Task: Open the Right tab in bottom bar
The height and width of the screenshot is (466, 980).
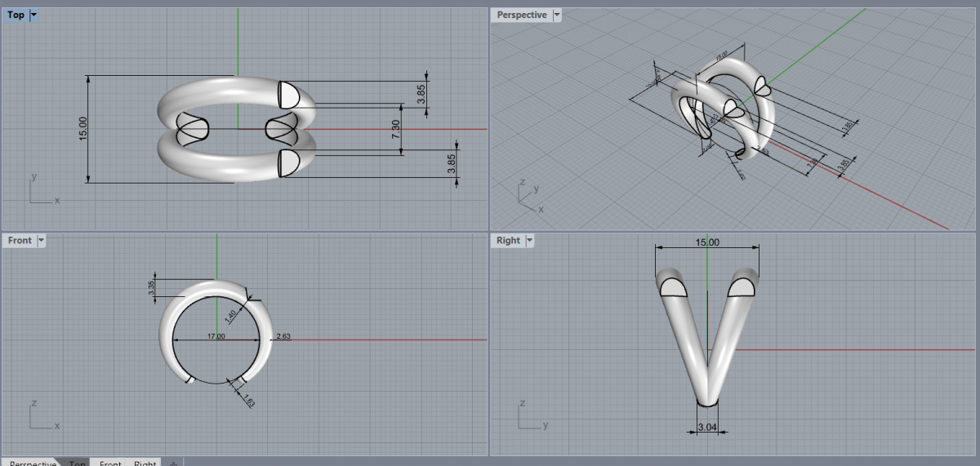Action: pyautogui.click(x=145, y=463)
